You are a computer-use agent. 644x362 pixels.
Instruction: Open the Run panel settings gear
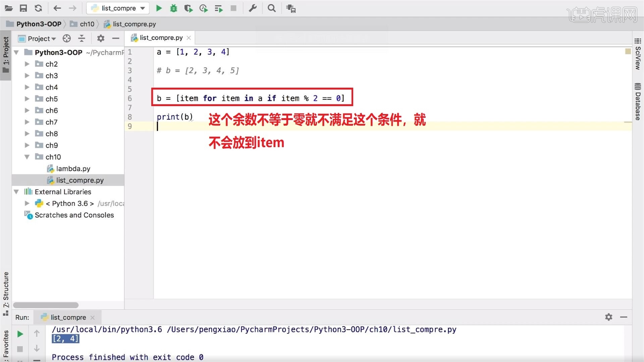[x=608, y=317]
